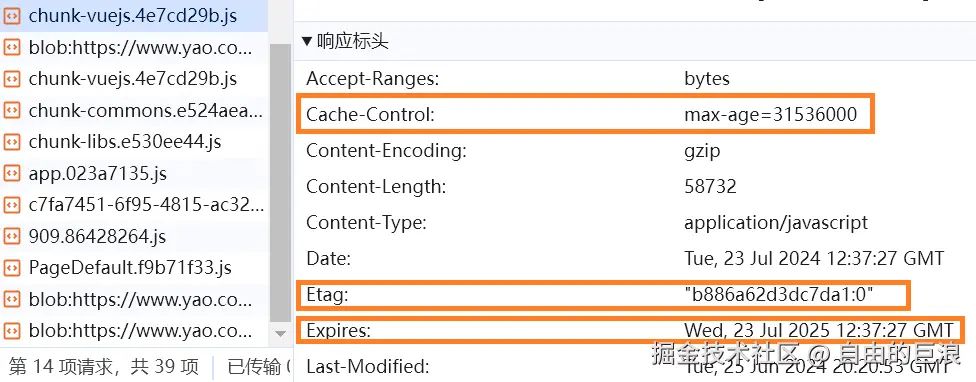Click the script icon beside chunk-libs.e530ee44.js
This screenshot has height=382, width=976.
[x=12, y=142]
